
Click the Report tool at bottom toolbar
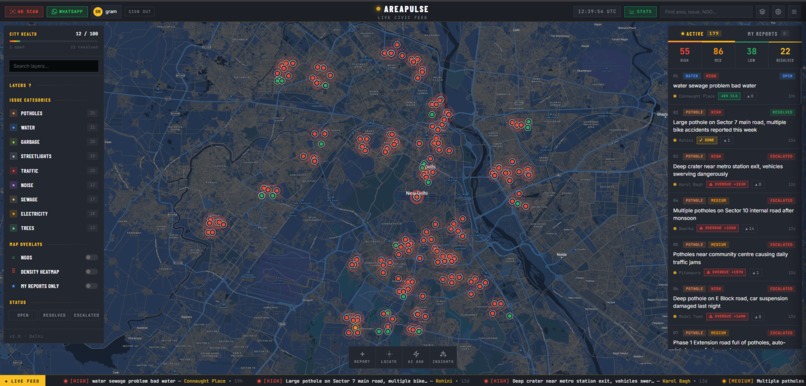point(362,357)
